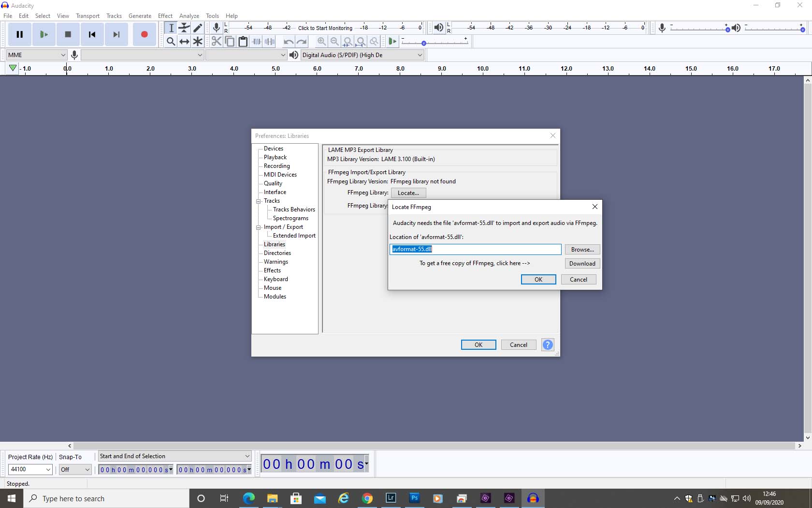Click Fit Selection to Width icon
The height and width of the screenshot is (508, 812).
[348, 42]
